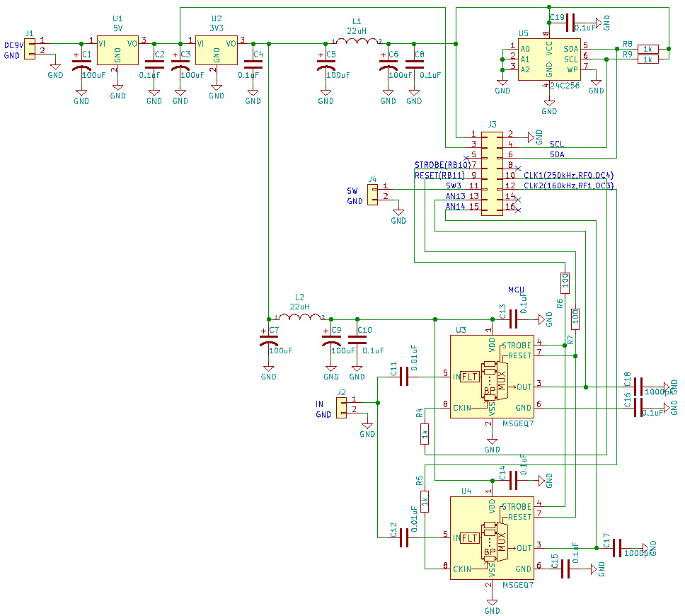Viewport: 685px width, 616px height.
Task: Click the L2 22uH inductor
Action: [299, 317]
